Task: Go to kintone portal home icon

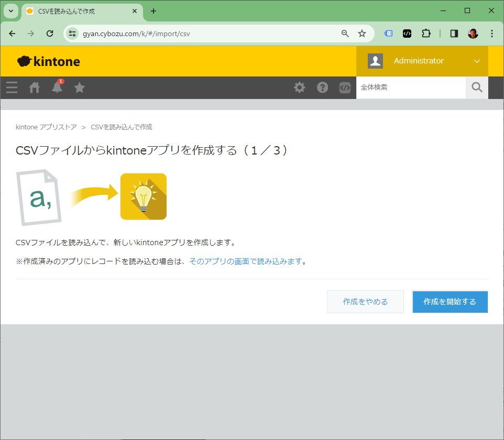Action: 35,87
